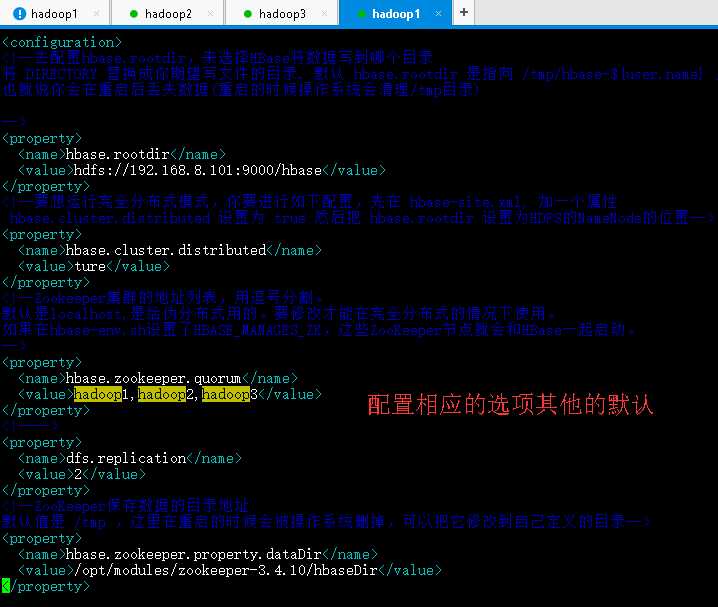718x607 pixels.
Task: Click the hbase.rootdir property name
Action: tap(118, 154)
